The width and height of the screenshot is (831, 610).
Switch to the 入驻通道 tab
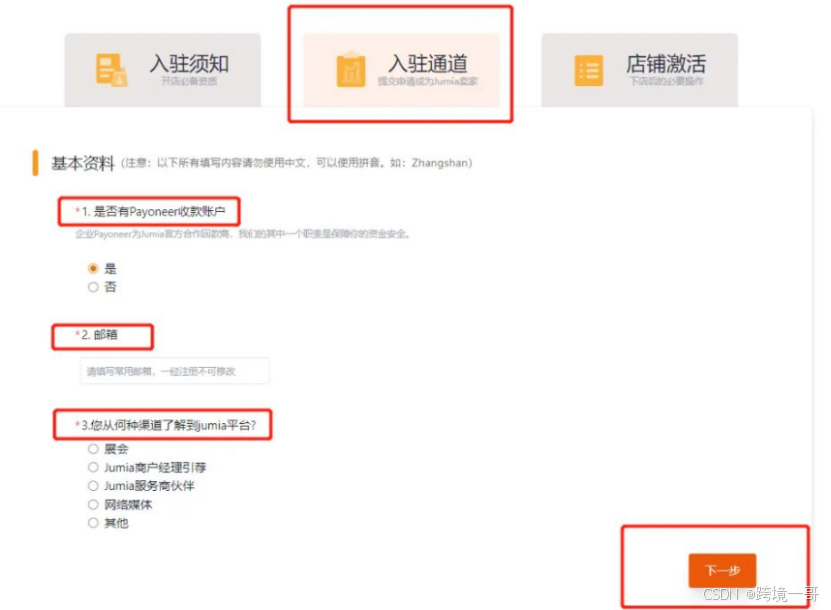[401, 70]
